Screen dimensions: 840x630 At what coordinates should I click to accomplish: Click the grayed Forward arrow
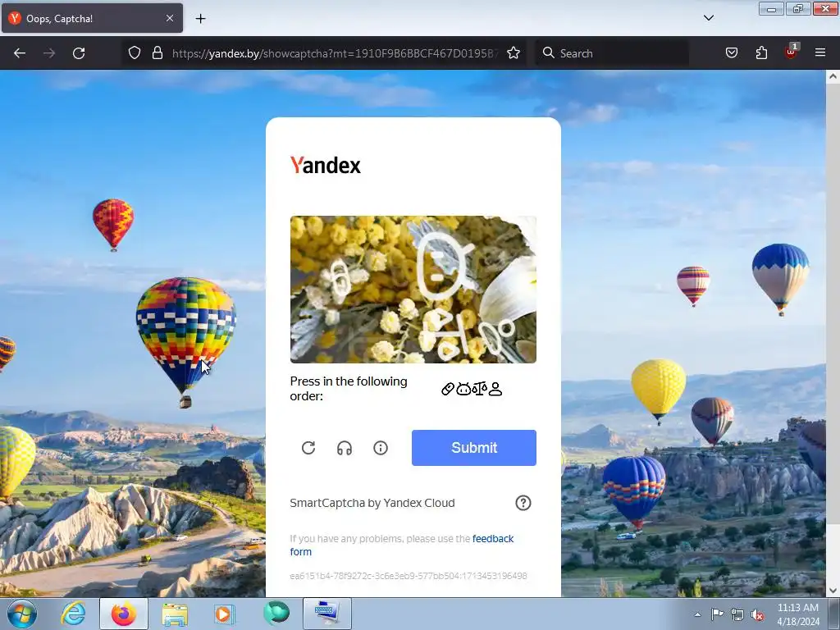[49, 53]
